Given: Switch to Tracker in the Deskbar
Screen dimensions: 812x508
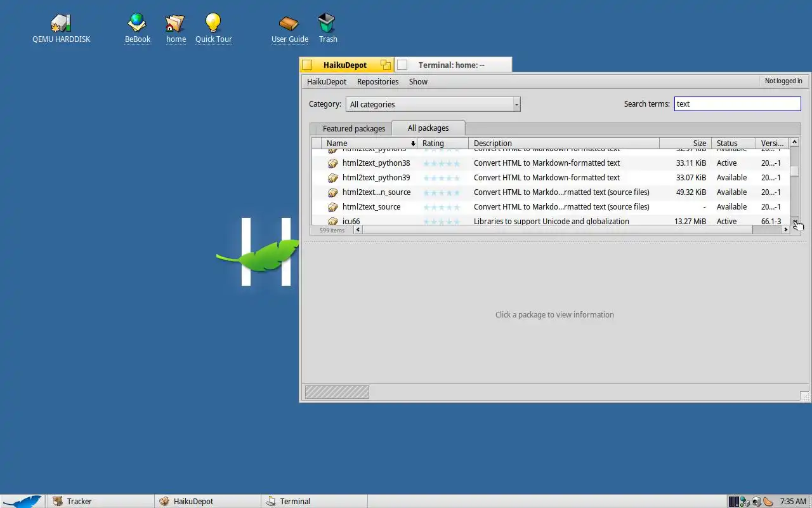Looking at the screenshot, I should coord(100,501).
